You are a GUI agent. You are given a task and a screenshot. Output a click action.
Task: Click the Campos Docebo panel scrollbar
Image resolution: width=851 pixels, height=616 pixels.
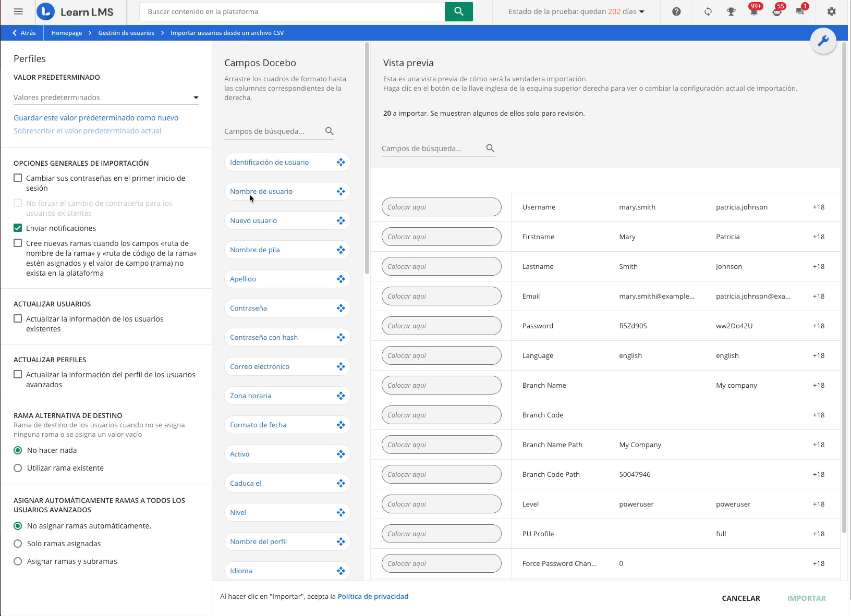point(367,158)
